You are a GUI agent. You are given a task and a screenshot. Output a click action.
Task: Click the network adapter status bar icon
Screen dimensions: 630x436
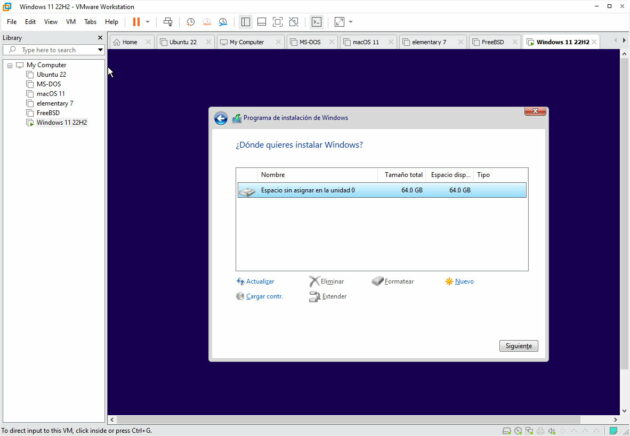coord(529,431)
